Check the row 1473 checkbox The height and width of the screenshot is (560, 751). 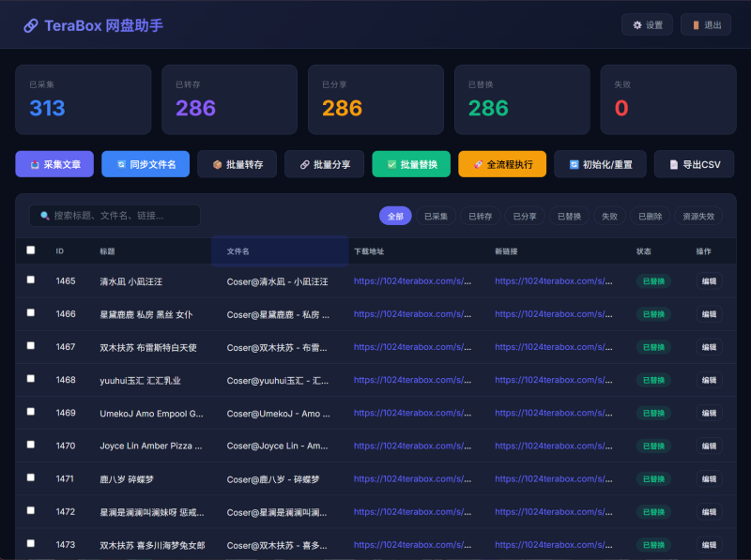[x=31, y=543]
